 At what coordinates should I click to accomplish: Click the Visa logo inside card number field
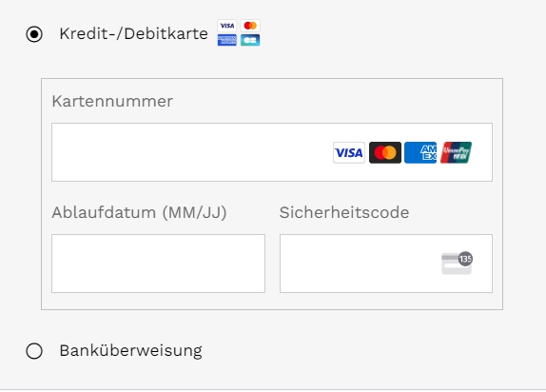coord(349,152)
